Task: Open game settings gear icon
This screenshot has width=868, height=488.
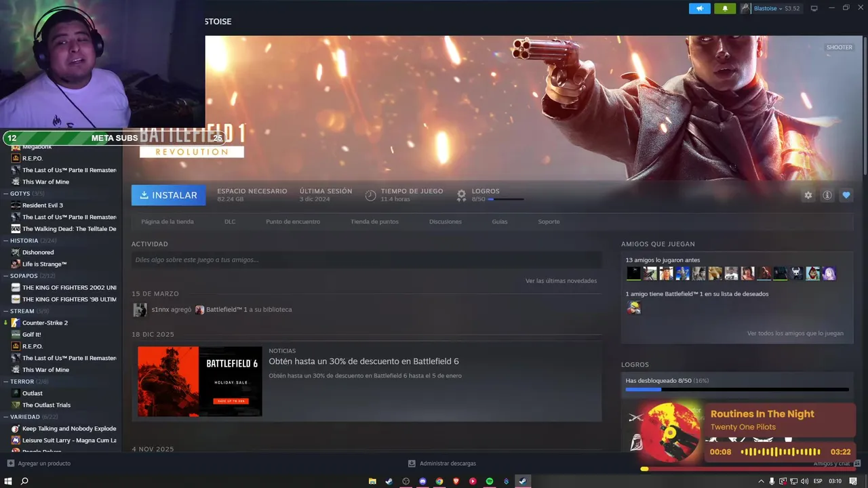Action: [x=808, y=195]
